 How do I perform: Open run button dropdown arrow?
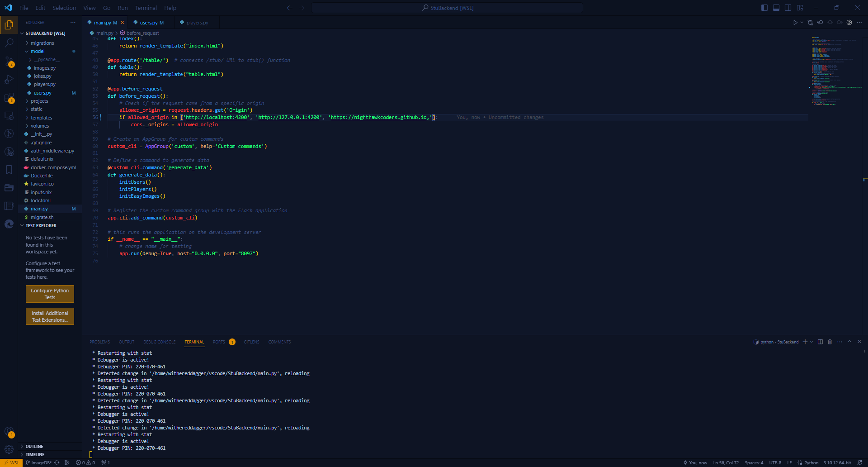(x=802, y=23)
